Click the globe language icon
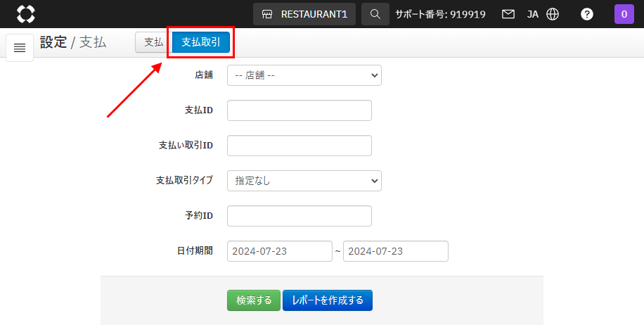Screen dimensions: 644x325 click(553, 14)
